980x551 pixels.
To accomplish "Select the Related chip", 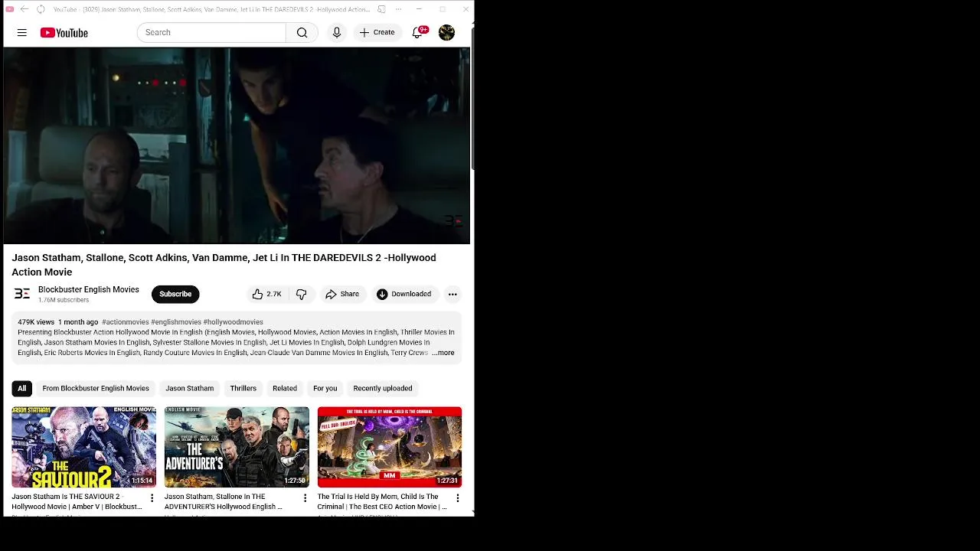I will tap(285, 388).
